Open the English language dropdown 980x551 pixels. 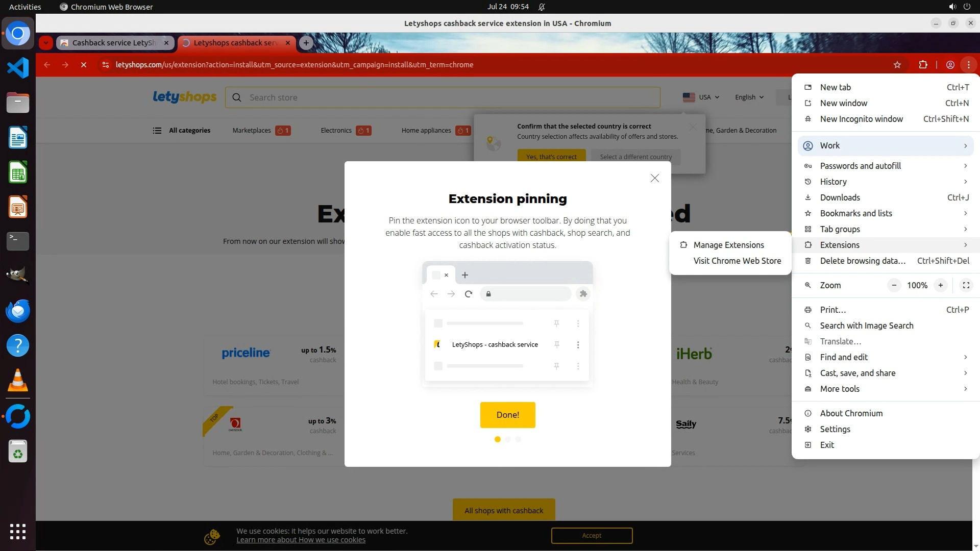click(x=749, y=97)
